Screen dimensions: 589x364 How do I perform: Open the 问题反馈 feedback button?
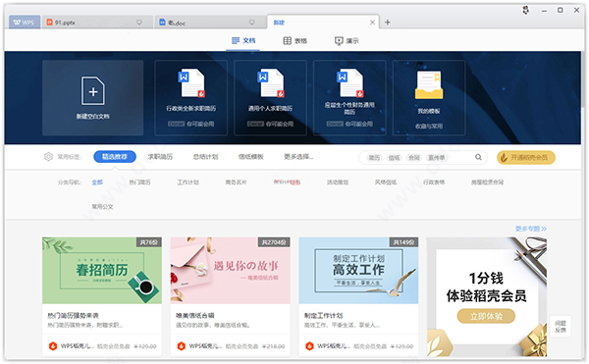click(x=561, y=326)
